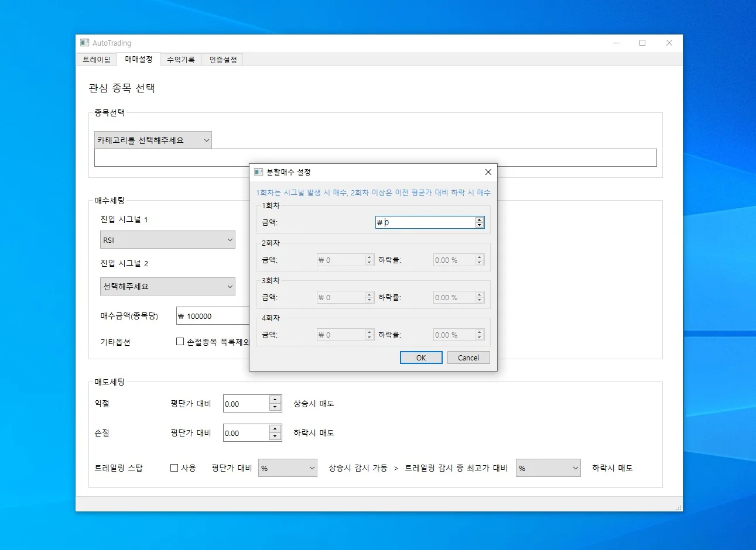Cancel the 분할매수 설정 dialog

[468, 357]
